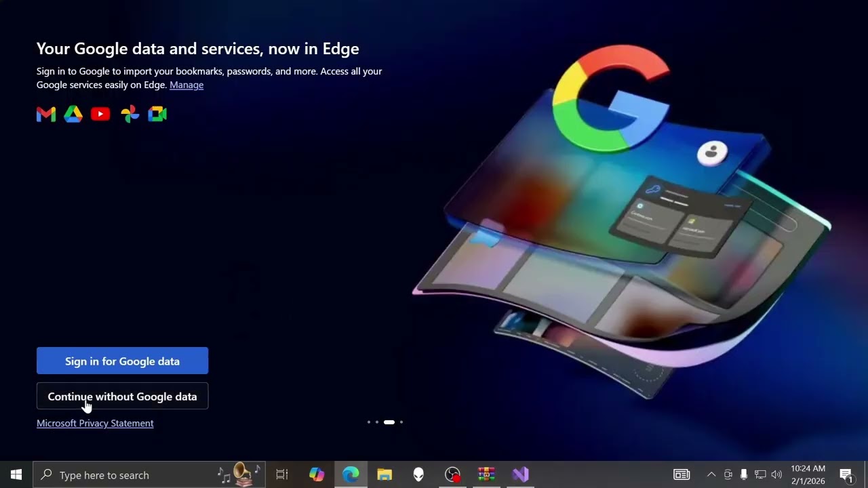Show hidden system tray icons

click(711, 475)
